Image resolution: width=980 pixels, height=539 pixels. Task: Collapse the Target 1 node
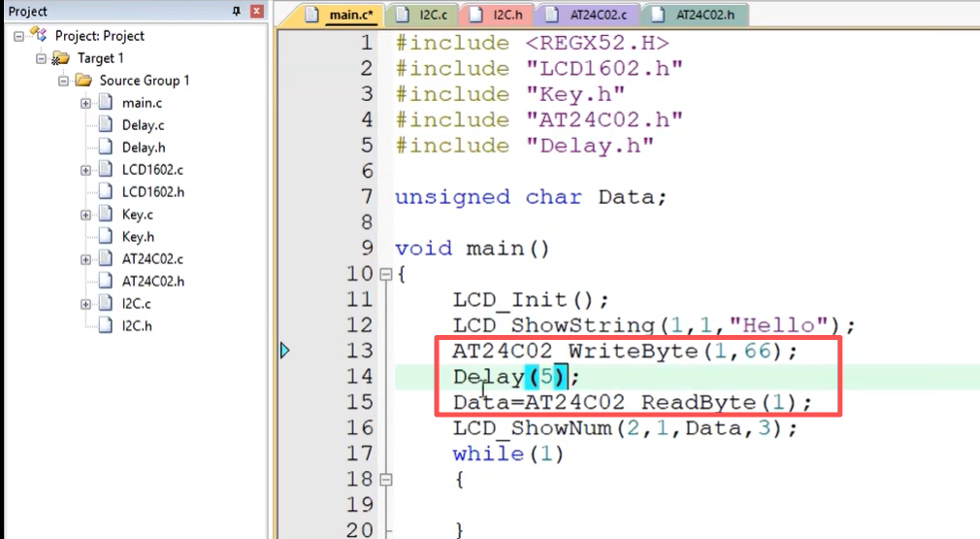(x=42, y=59)
